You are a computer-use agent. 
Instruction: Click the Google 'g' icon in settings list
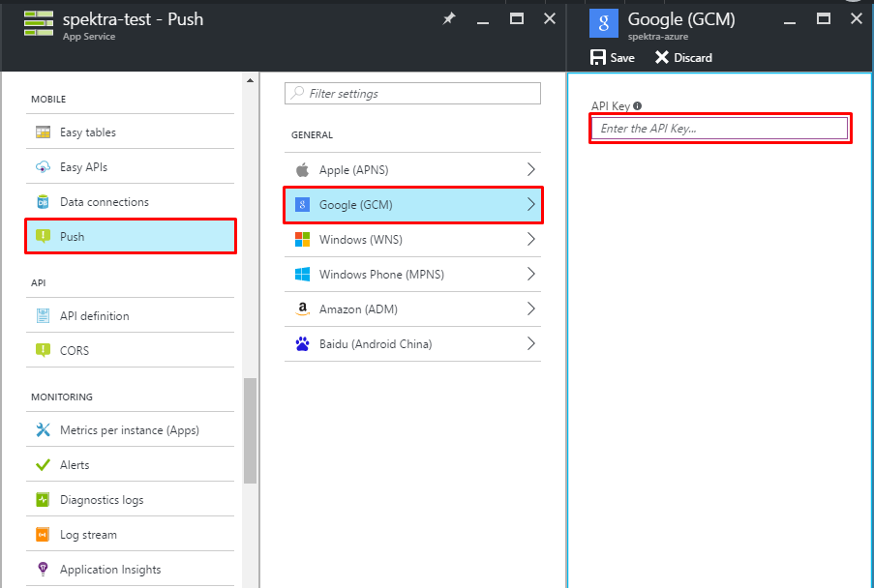(302, 204)
